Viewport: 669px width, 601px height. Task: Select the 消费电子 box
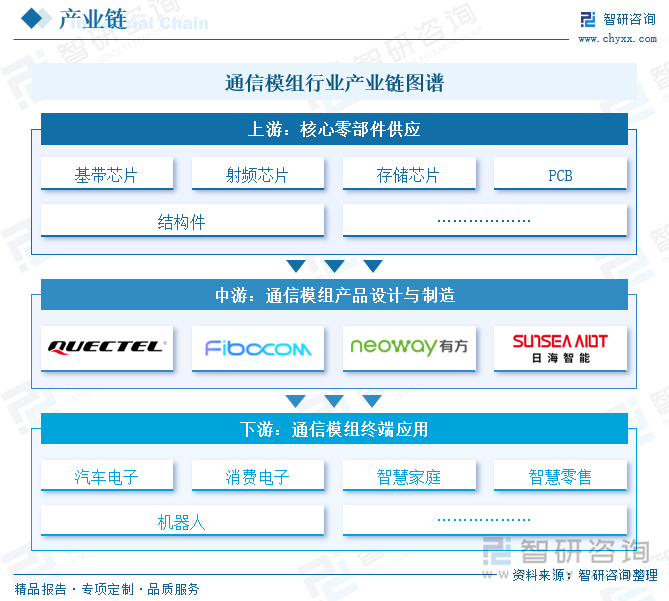[258, 475]
